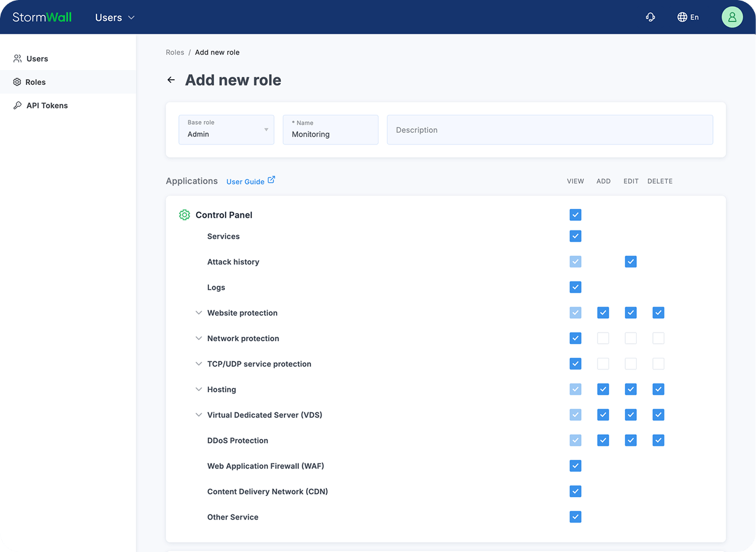Click the API Tokens key icon
The width and height of the screenshot is (756, 552).
click(17, 105)
